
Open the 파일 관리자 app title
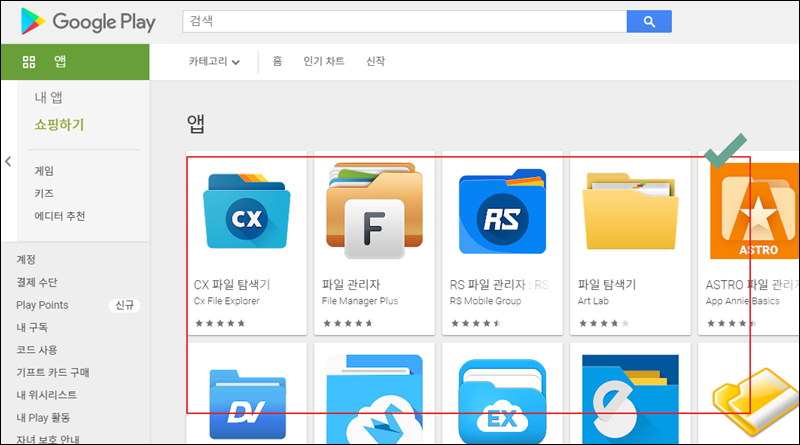351,284
